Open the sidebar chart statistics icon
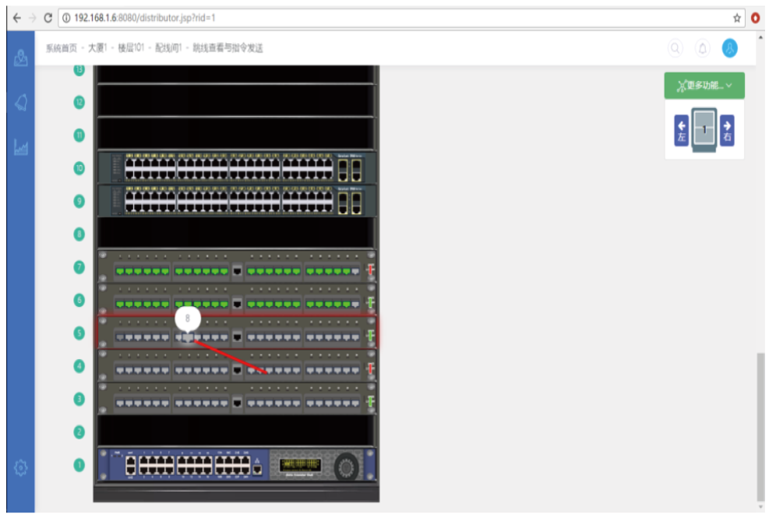 click(x=21, y=147)
